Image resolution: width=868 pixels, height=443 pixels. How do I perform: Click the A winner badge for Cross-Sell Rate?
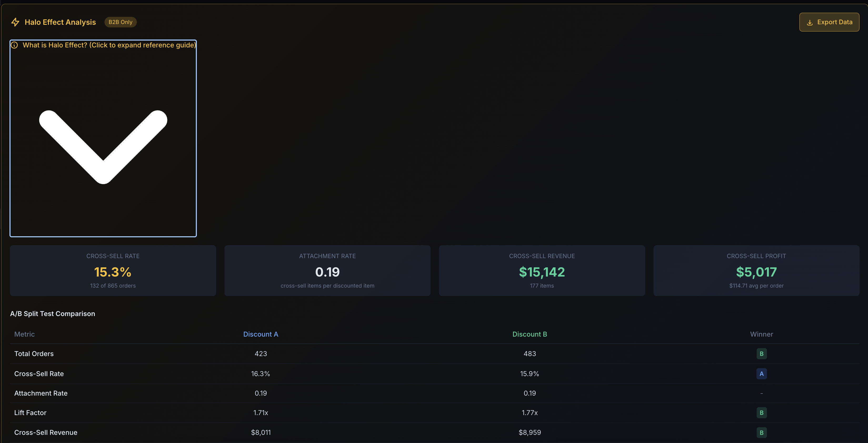pyautogui.click(x=761, y=373)
